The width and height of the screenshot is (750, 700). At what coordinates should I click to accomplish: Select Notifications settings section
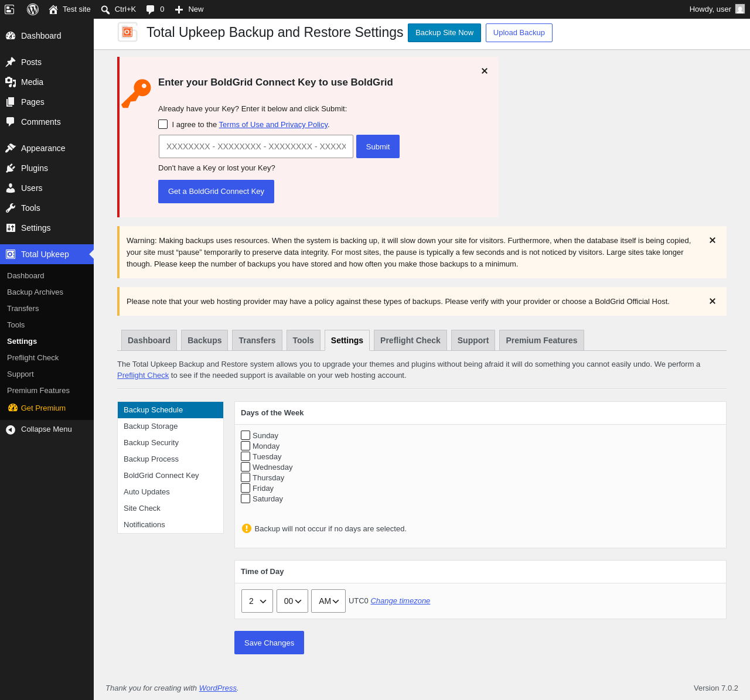[x=171, y=525]
